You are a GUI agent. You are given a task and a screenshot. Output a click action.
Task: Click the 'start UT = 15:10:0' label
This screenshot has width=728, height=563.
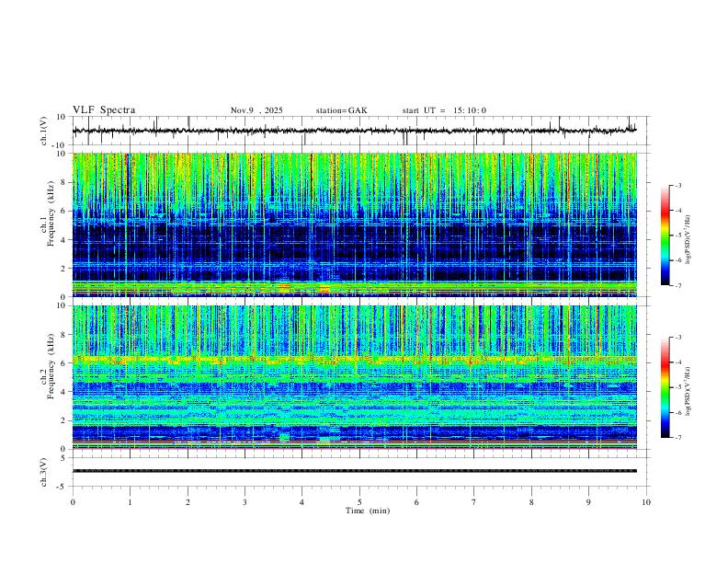(x=444, y=110)
